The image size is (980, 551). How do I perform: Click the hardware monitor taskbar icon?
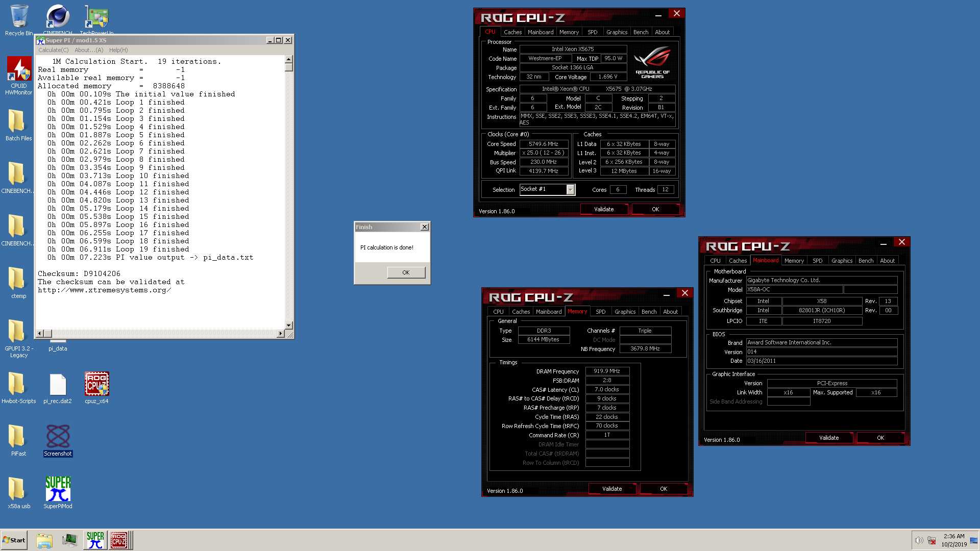(x=69, y=540)
